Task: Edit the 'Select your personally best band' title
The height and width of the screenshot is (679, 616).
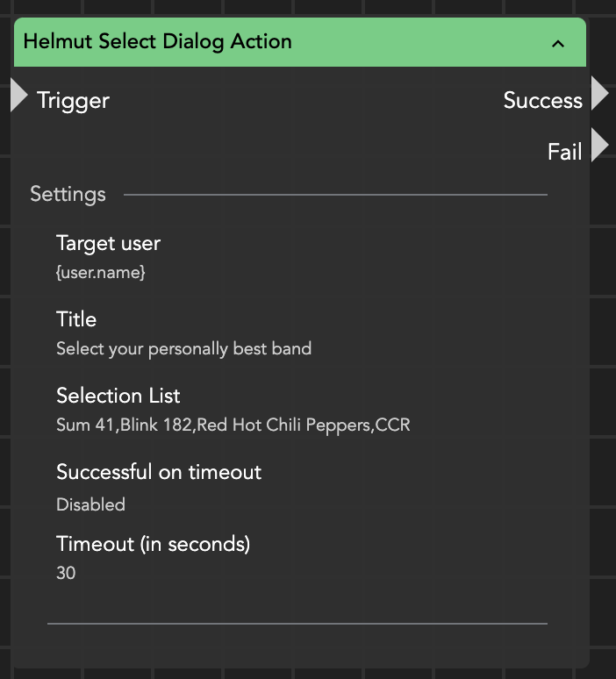Action: point(183,349)
